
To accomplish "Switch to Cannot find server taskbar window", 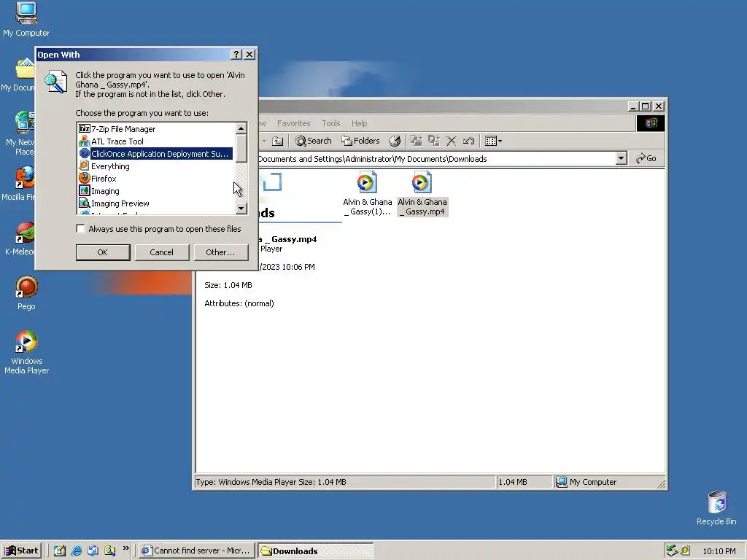I will 197,551.
